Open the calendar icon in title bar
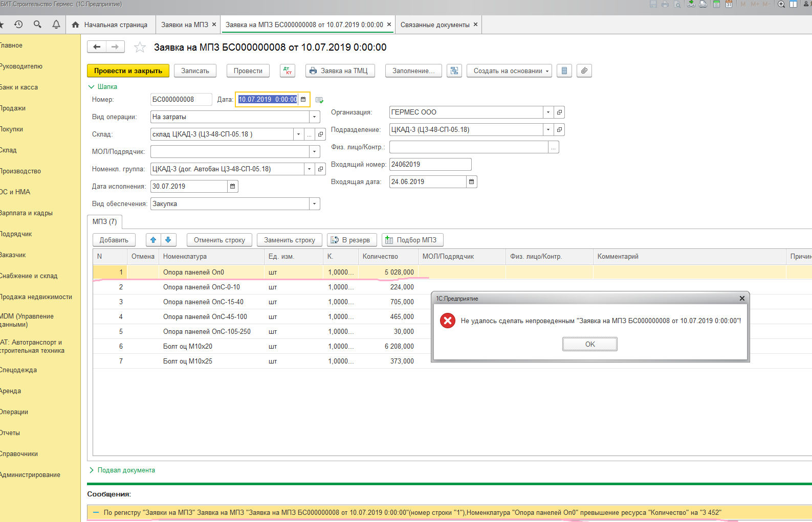Viewport: 812px width, 522px height. pyautogui.click(x=729, y=4)
